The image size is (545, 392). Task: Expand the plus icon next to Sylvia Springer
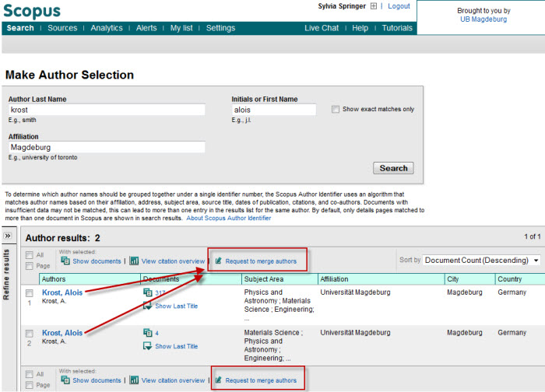(373, 6)
